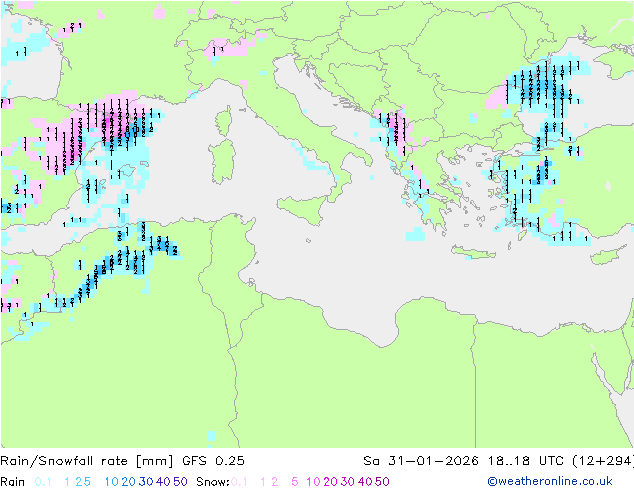Pick the snow legend value 40

coord(365,482)
